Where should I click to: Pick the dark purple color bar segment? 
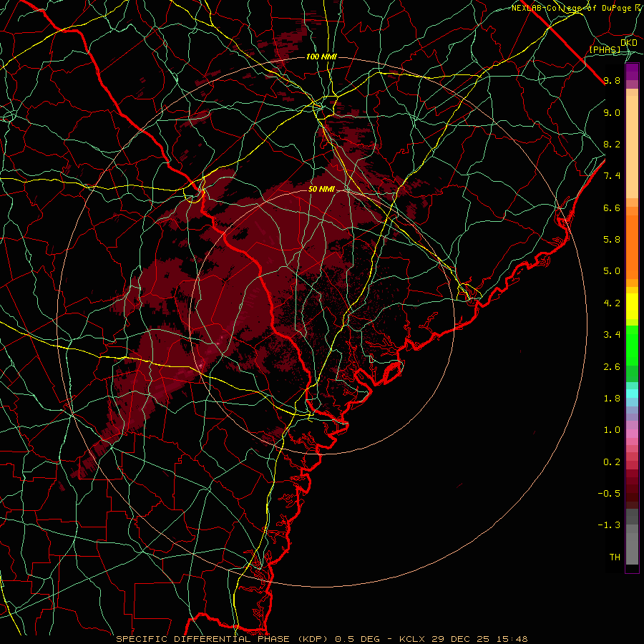632,72
